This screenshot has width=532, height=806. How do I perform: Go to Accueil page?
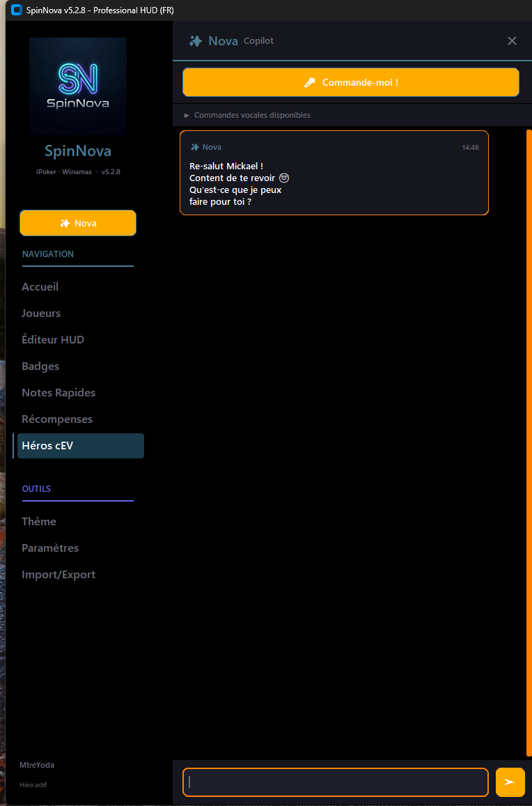pos(40,287)
